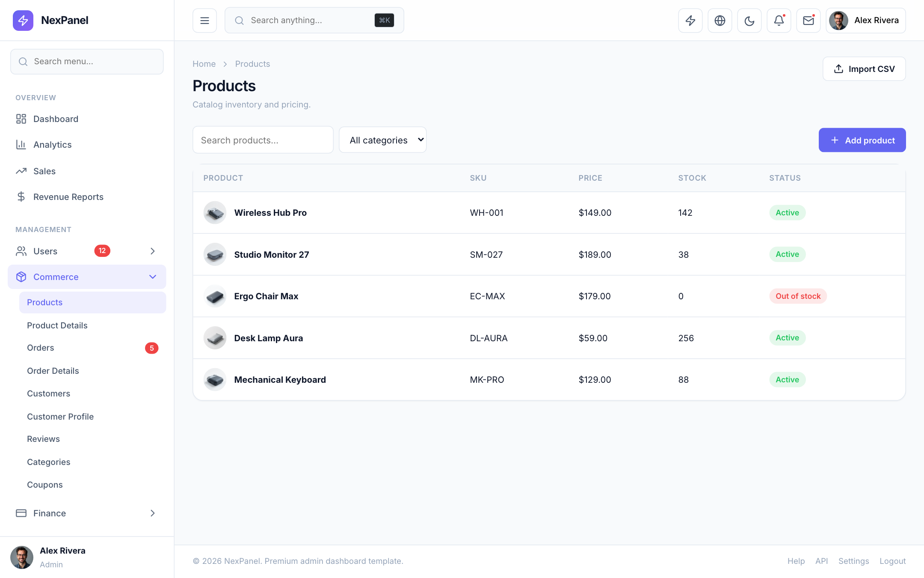The image size is (924, 578).
Task: Expand the Finance submenu chevron
Action: pos(153,513)
